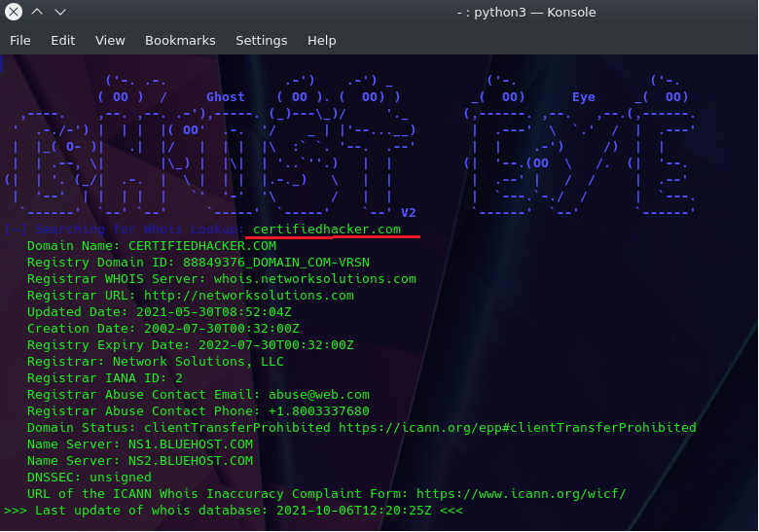Viewport: 759px width, 532px height.
Task: Open the Bookmarks menu
Action: (180, 41)
